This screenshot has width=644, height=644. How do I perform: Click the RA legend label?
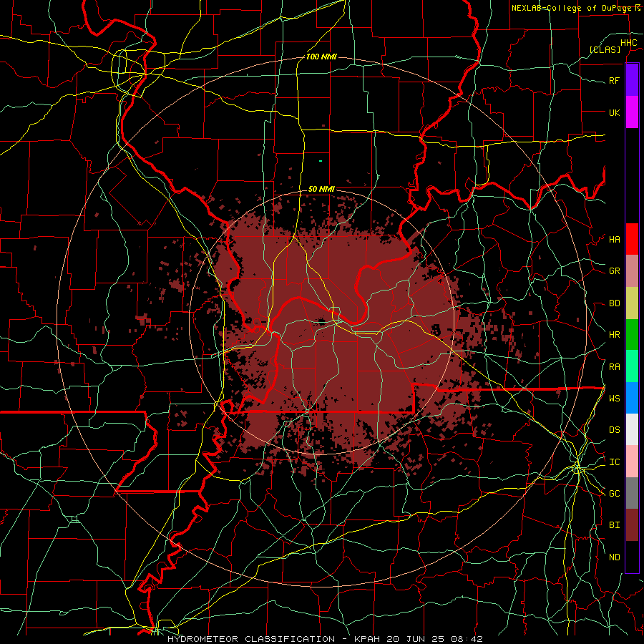click(615, 367)
